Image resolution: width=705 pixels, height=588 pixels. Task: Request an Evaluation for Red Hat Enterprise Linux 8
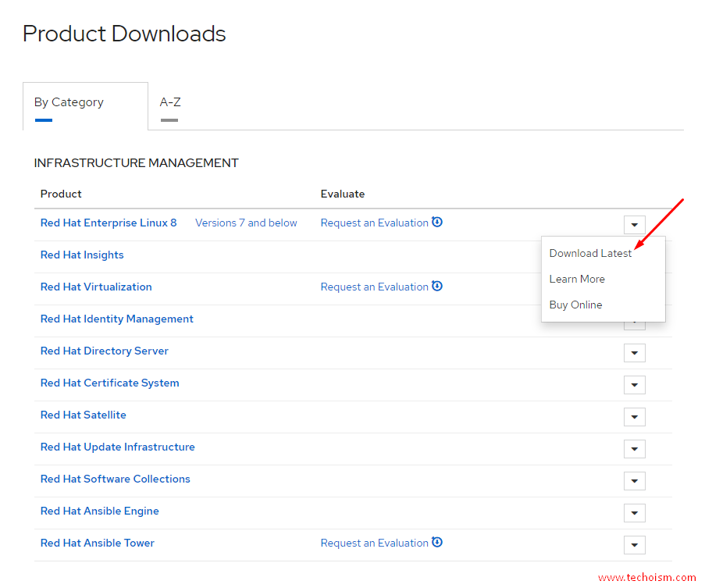[374, 223]
